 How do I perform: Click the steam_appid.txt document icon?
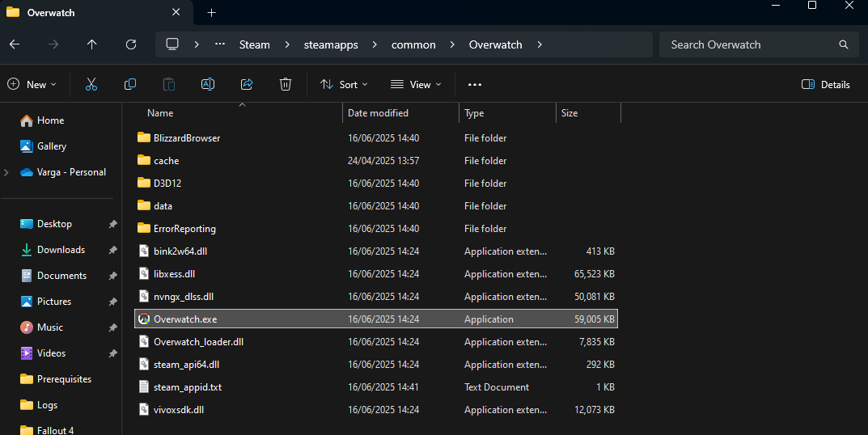144,386
